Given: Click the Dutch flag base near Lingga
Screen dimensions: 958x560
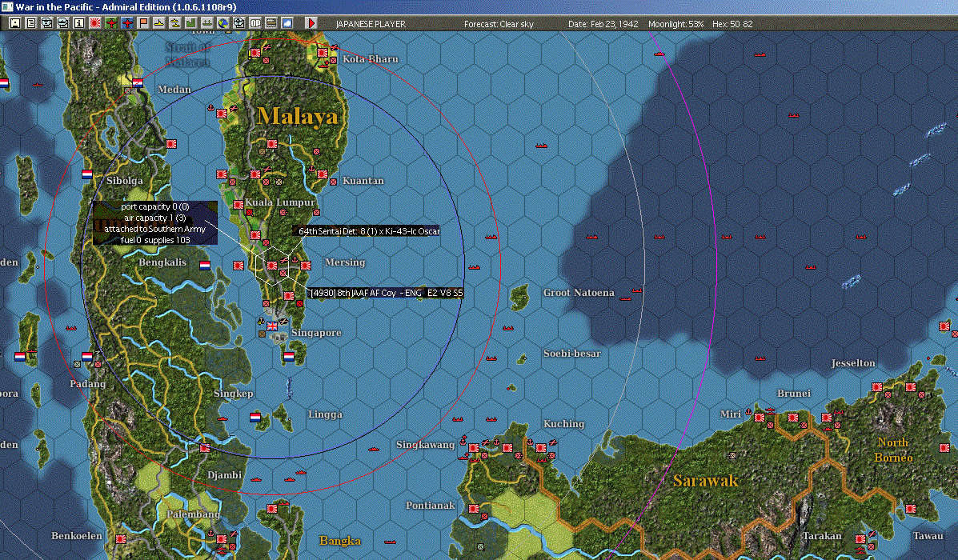Looking at the screenshot, I should click(x=255, y=418).
